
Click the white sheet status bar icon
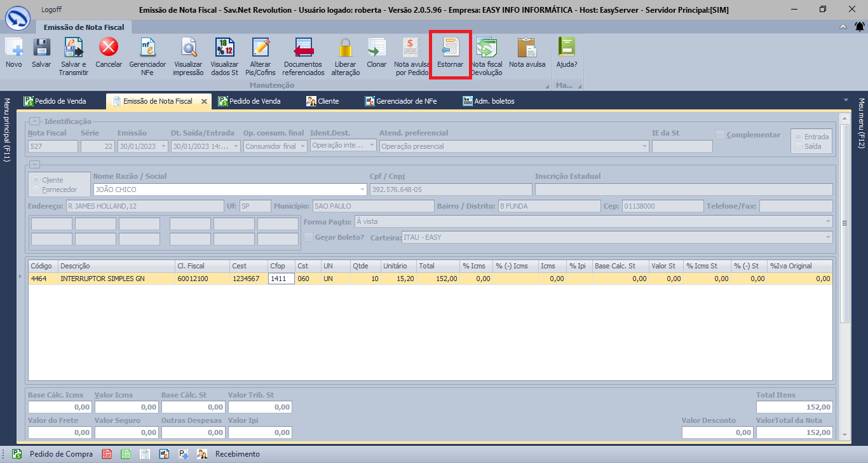pyautogui.click(x=145, y=454)
